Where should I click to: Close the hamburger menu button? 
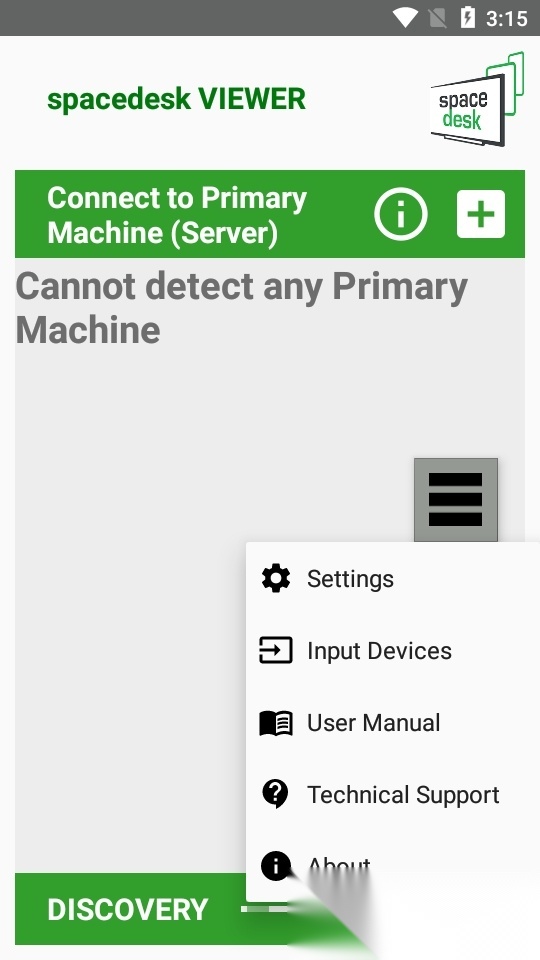point(456,500)
